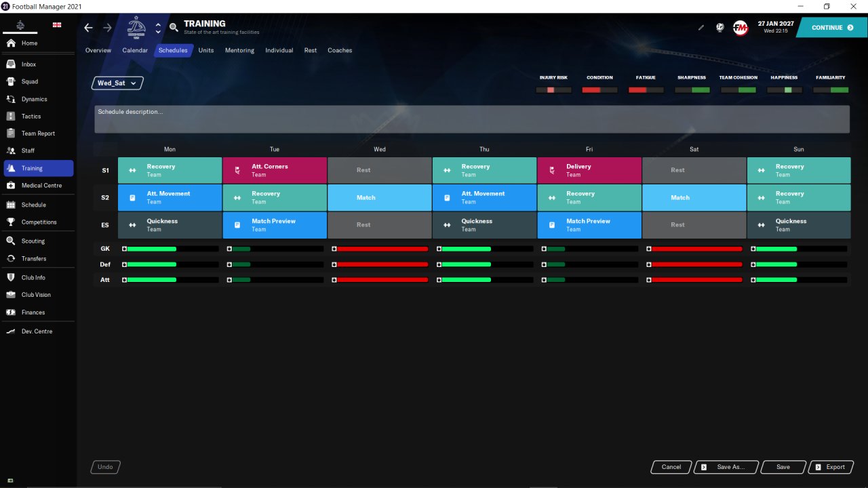
Task: Click the Home icon in sidebar
Action: pos(11,43)
